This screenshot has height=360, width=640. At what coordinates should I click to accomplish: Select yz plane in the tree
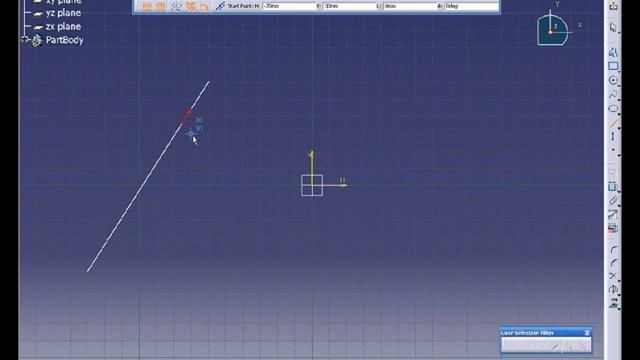pos(63,13)
